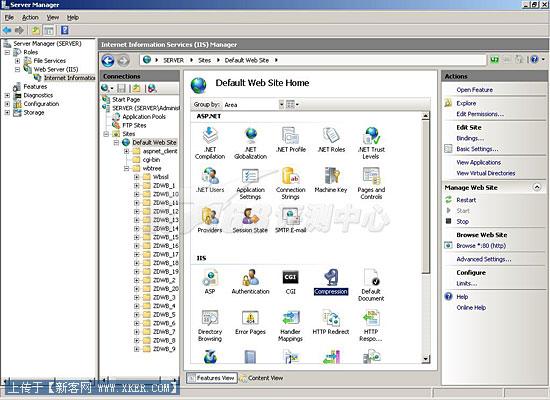This screenshot has height=400, width=550.
Task: Open the Application Settings feature
Action: (250, 184)
